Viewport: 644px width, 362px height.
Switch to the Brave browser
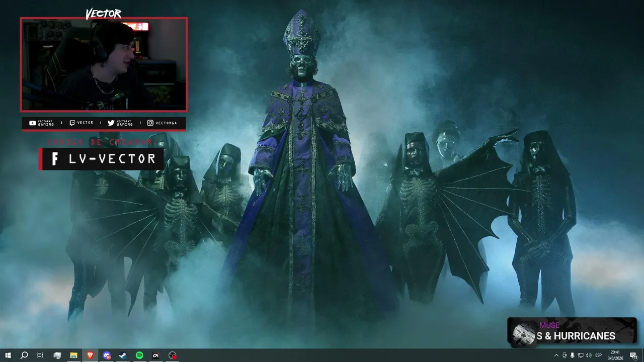pyautogui.click(x=90, y=355)
